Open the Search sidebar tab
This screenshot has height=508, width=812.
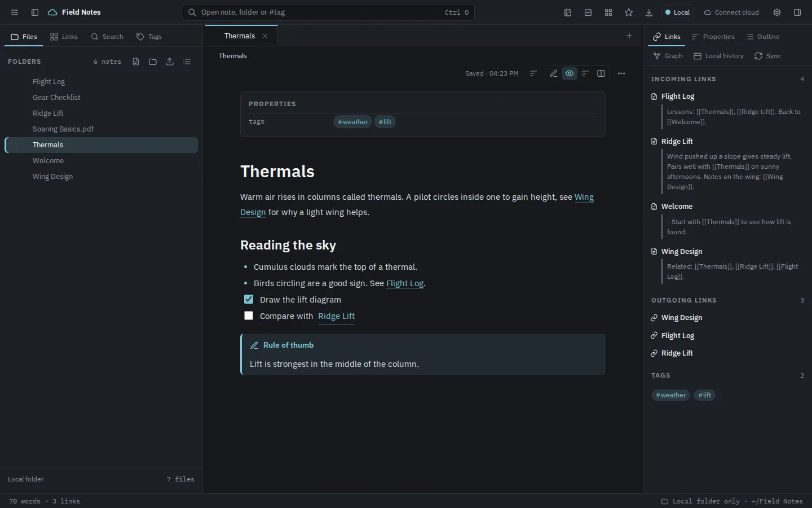pyautogui.click(x=107, y=37)
